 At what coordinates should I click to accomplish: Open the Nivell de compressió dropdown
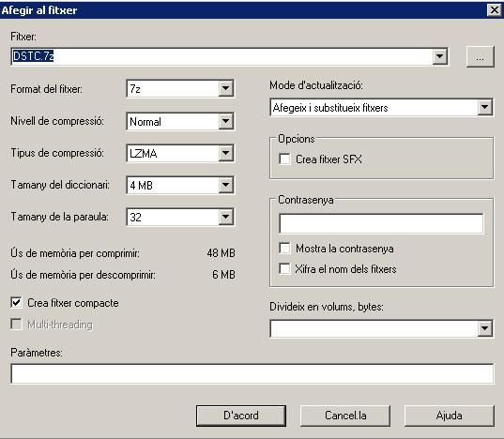(x=226, y=121)
